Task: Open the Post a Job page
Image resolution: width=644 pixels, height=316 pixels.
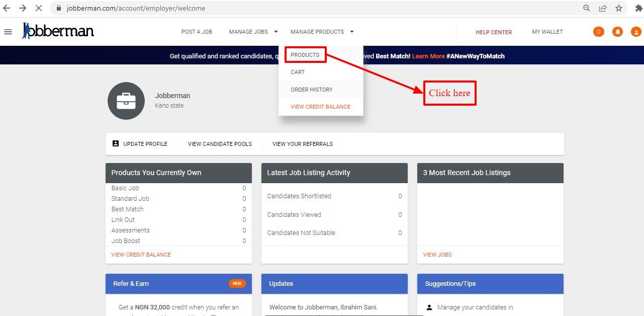Action: click(197, 32)
